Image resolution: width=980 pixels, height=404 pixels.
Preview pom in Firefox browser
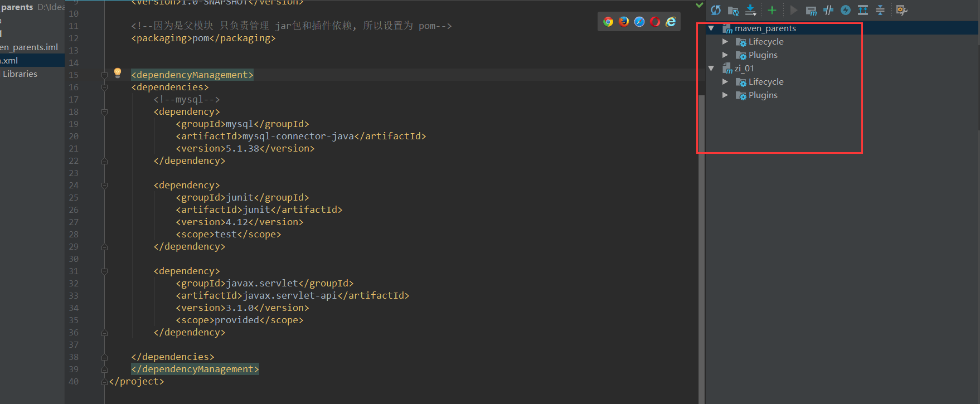pos(624,22)
